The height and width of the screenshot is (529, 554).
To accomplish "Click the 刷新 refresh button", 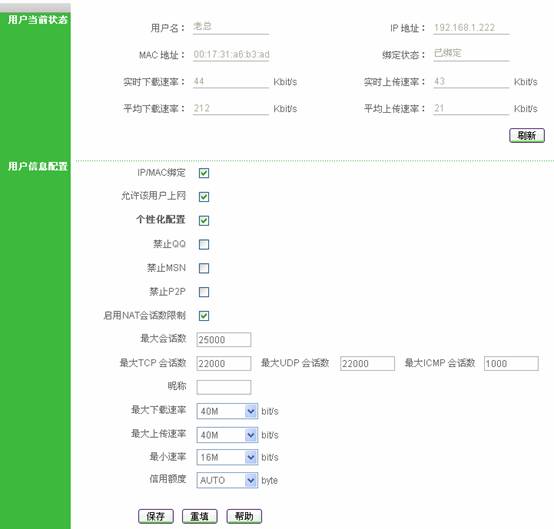I will pyautogui.click(x=527, y=135).
